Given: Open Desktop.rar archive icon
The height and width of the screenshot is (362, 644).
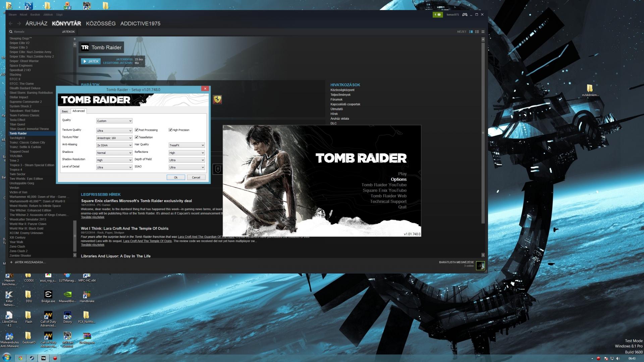Looking at the screenshot, I should (x=87, y=338).
